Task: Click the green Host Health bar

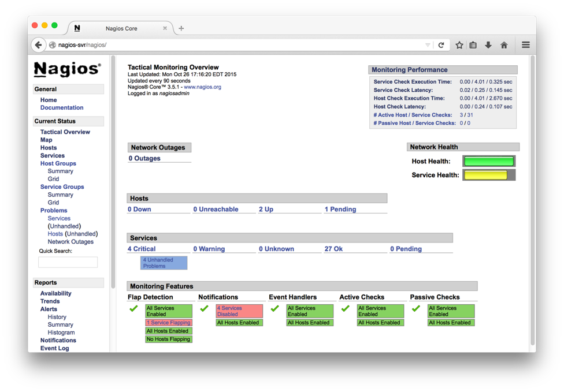Action: (488, 162)
